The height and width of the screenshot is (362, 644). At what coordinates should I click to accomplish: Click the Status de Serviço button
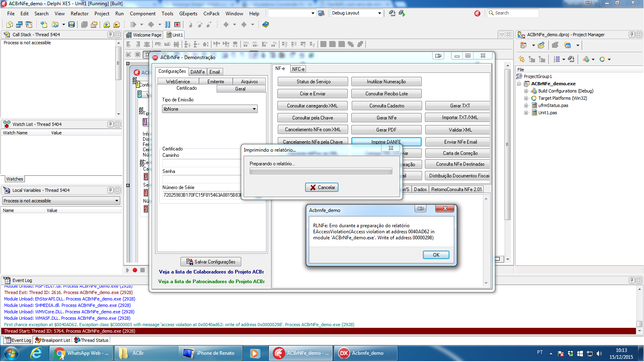click(x=313, y=82)
